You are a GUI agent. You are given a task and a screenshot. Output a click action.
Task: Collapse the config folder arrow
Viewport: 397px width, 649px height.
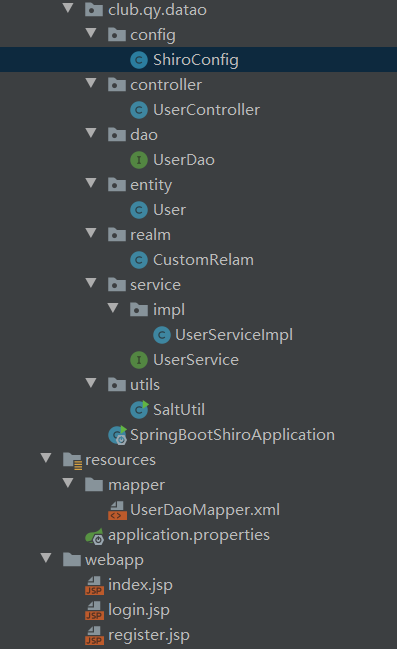(x=91, y=33)
